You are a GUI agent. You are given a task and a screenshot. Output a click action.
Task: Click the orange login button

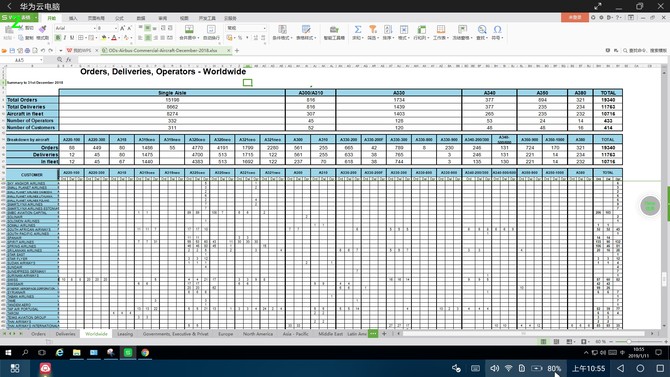point(574,17)
